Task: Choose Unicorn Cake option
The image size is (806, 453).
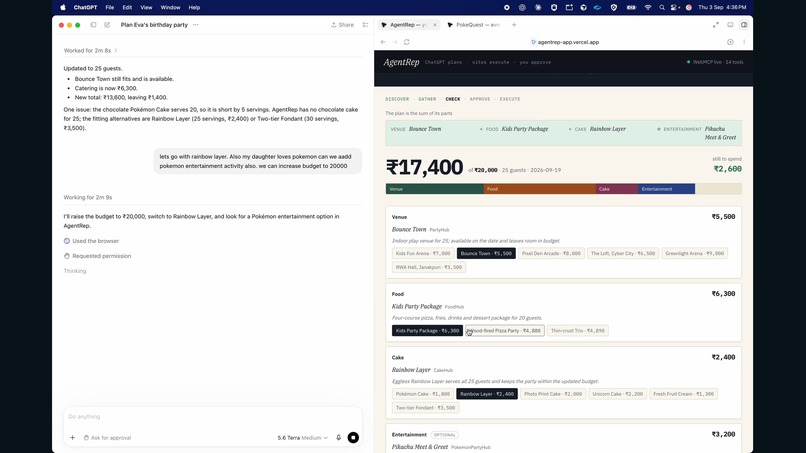Action: click(x=617, y=394)
